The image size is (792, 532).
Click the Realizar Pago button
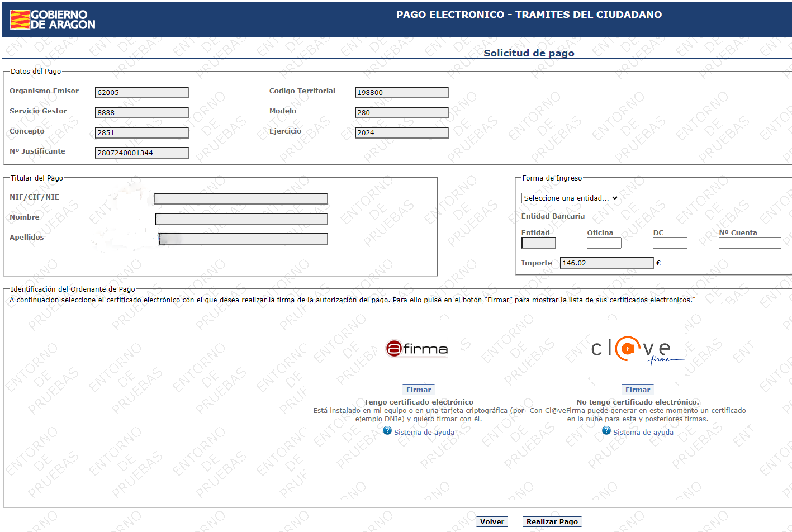pyautogui.click(x=552, y=521)
